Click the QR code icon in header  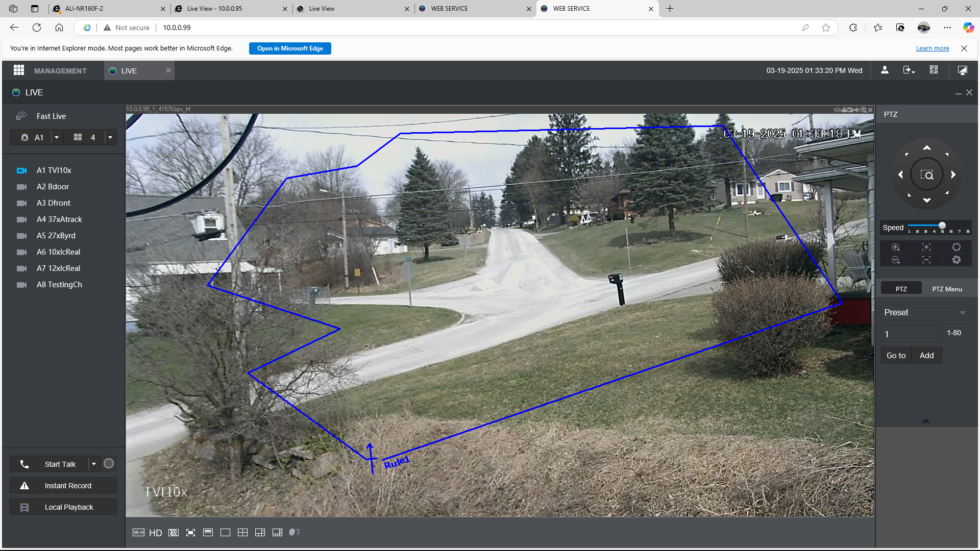[934, 70]
